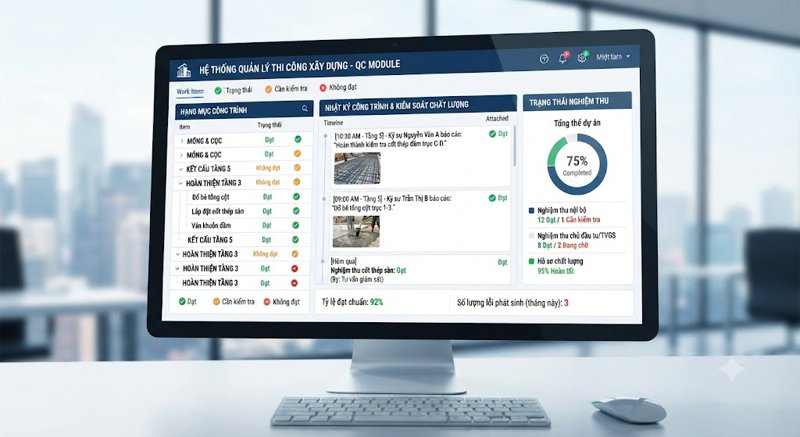Select the top Cần kiểm tra filter label
This screenshot has height=437, width=800.
pos(291,89)
